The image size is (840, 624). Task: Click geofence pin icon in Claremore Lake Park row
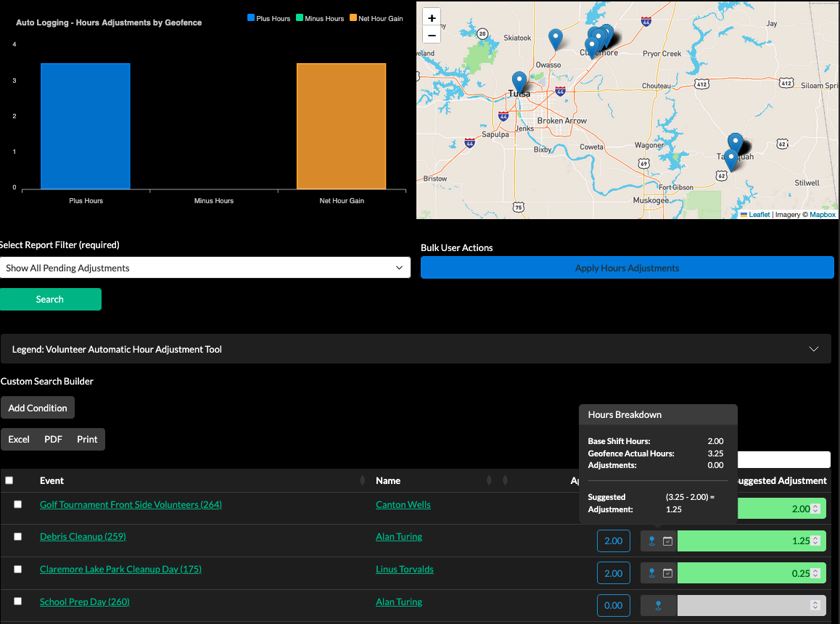651,573
